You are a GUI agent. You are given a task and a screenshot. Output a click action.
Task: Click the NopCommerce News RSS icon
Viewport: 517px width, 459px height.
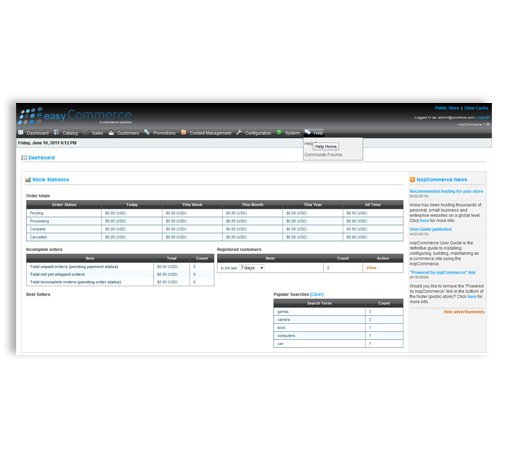[x=412, y=180]
